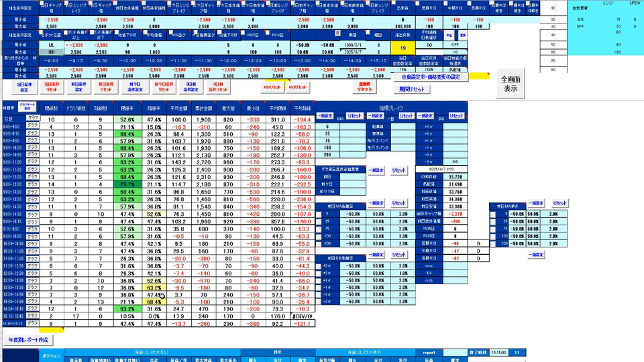Viewport: 644px width, 362px height.
Task: Select the 当日ギャップ幅 value -2,270
Action: tap(455, 214)
